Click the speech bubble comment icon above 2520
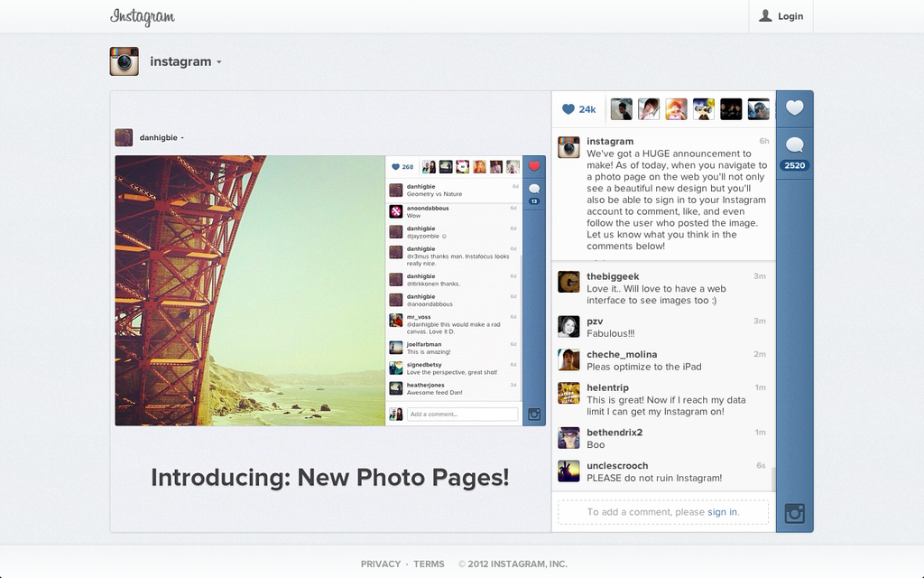 point(794,145)
